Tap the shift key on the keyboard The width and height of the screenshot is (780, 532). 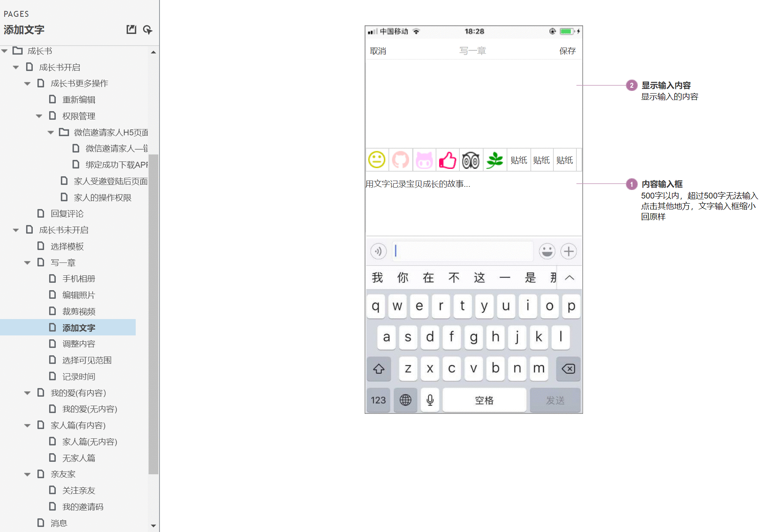(x=379, y=369)
